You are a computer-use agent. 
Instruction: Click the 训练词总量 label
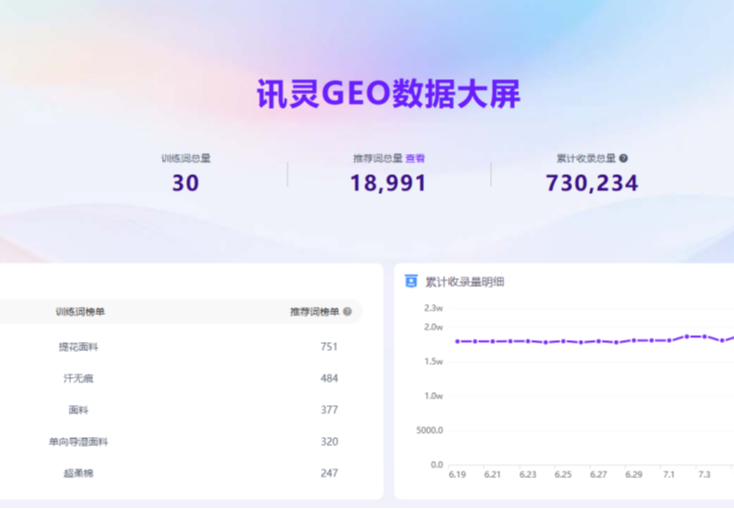tap(186, 158)
